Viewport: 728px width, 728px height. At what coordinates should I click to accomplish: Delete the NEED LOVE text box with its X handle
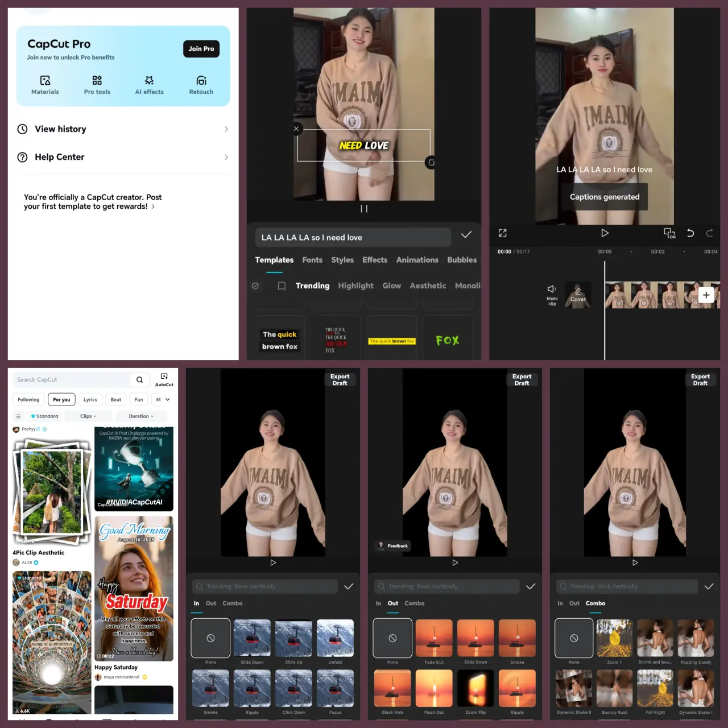(296, 129)
